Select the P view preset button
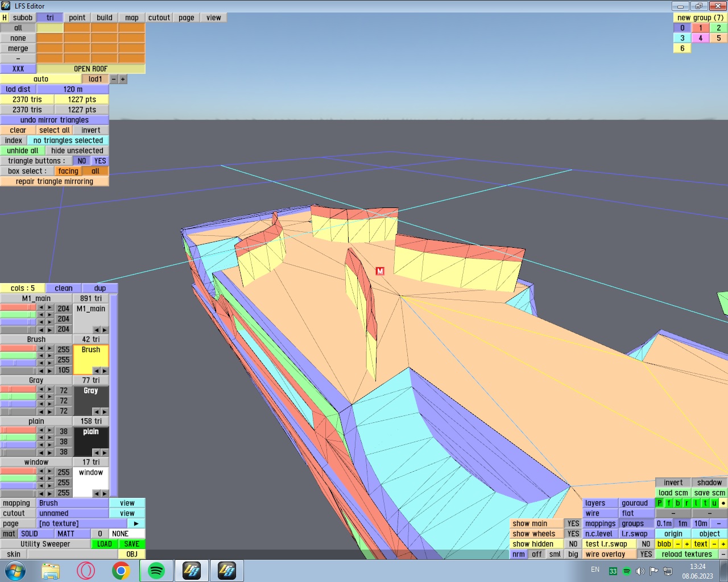The width and height of the screenshot is (728, 582). pyautogui.click(x=660, y=503)
